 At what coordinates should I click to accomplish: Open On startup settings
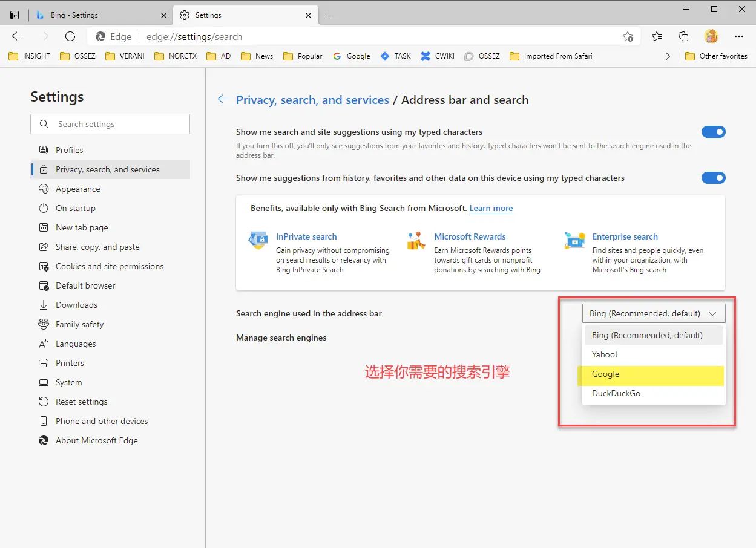tap(110, 208)
